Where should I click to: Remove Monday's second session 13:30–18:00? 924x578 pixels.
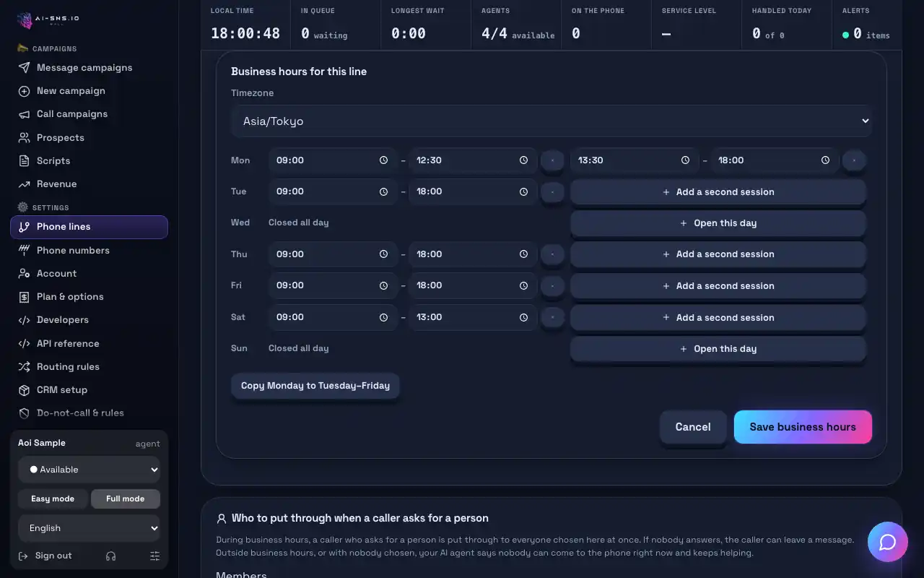tap(854, 160)
